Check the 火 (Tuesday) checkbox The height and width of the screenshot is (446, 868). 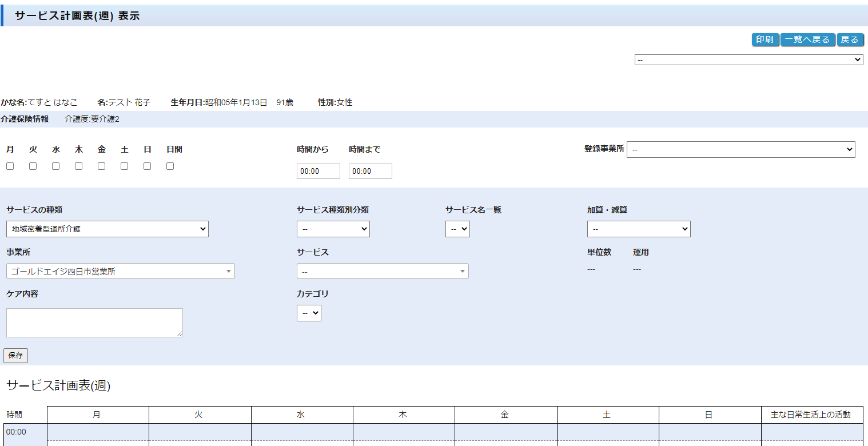pyautogui.click(x=33, y=166)
